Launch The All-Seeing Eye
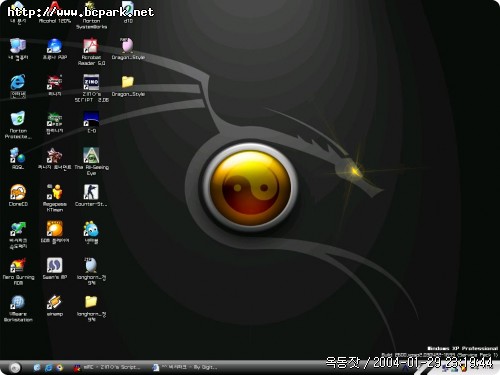Image resolution: width=500 pixels, height=375 pixels. (91, 161)
